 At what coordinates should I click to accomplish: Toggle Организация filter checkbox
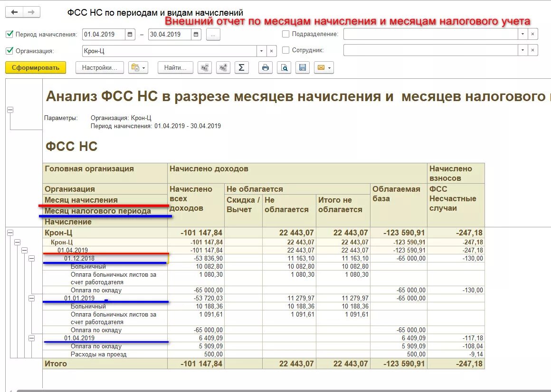pos(10,51)
